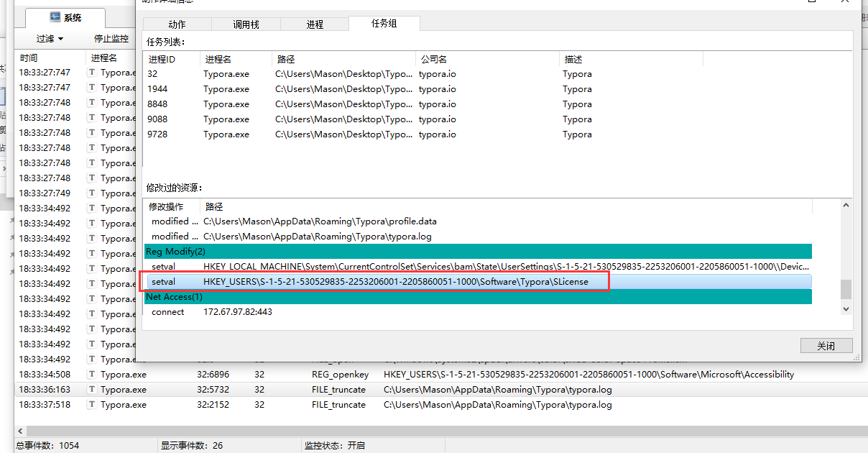Click the resources list scrollbar down arrow

tap(846, 309)
